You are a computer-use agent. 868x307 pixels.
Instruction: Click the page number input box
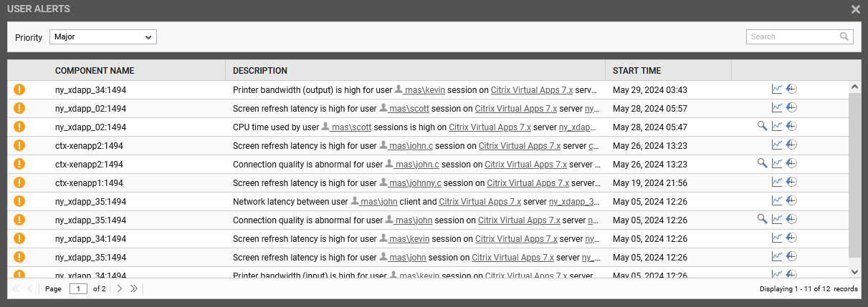pyautogui.click(x=78, y=288)
